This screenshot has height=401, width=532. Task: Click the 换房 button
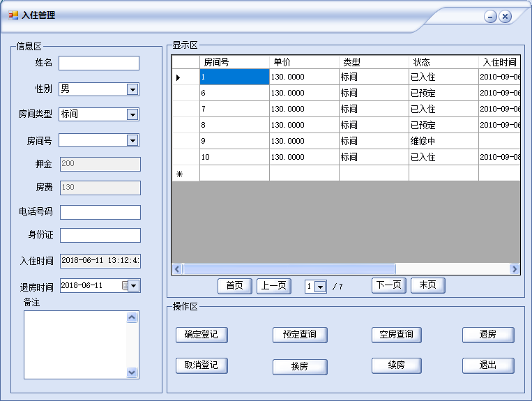click(300, 367)
